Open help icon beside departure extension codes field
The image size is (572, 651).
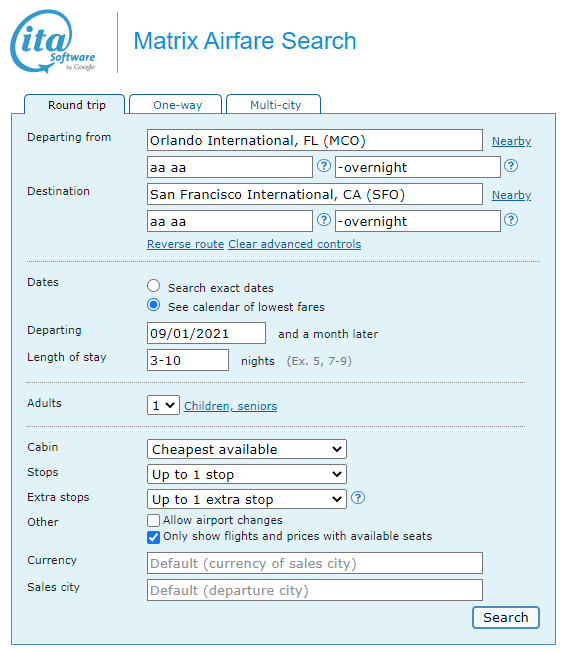click(511, 166)
